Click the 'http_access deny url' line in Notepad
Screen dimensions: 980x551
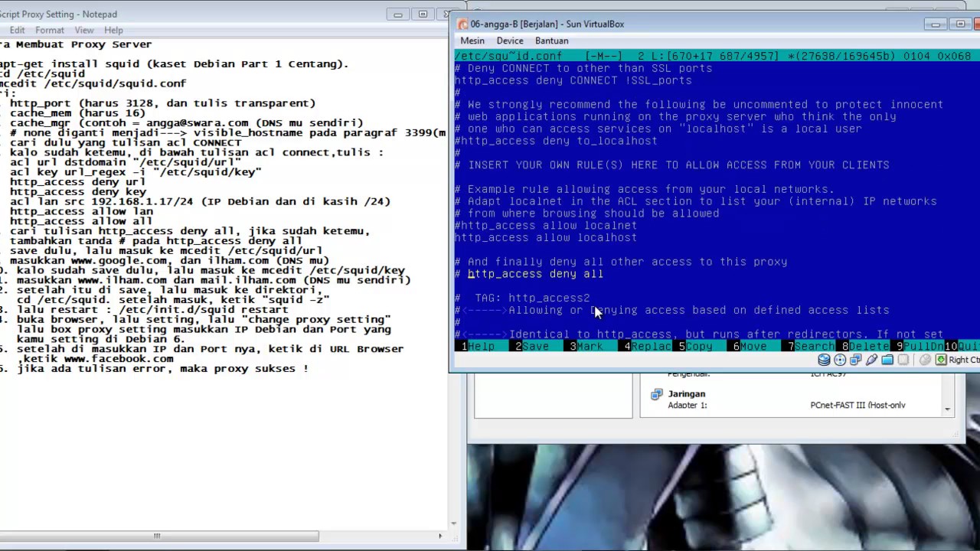pos(77,182)
